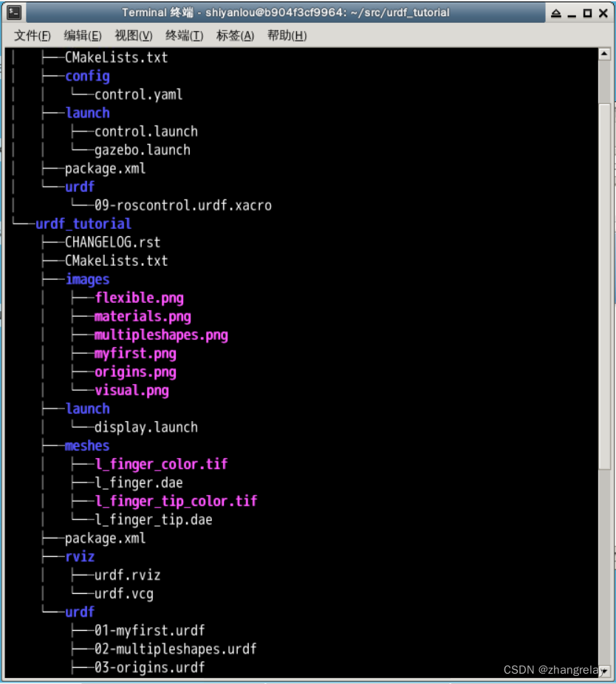The image size is (616, 684).
Task: Click the scrollbar down arrow
Action: pyautogui.click(x=604, y=673)
